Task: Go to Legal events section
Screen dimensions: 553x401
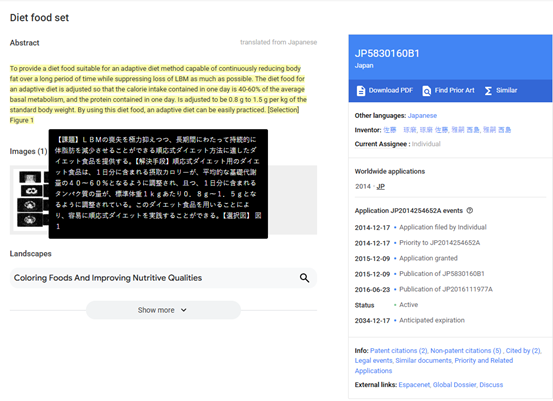Action: click(x=373, y=360)
